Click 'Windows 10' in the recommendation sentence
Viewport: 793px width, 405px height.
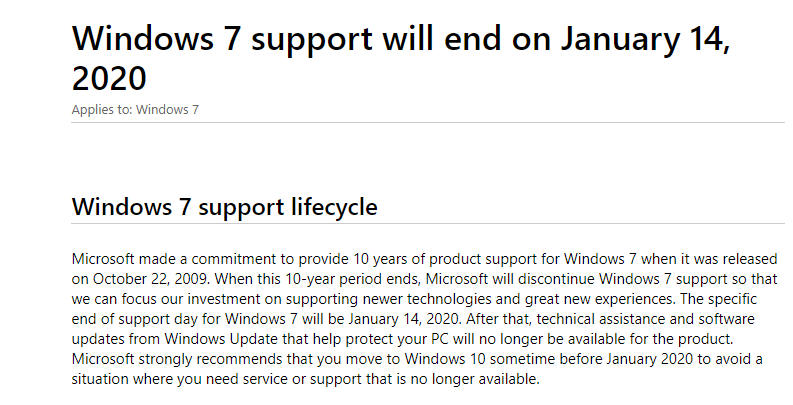[x=445, y=359]
